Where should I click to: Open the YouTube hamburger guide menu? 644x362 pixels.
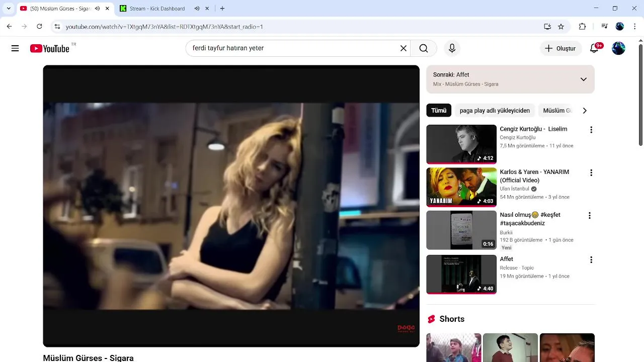click(x=15, y=48)
